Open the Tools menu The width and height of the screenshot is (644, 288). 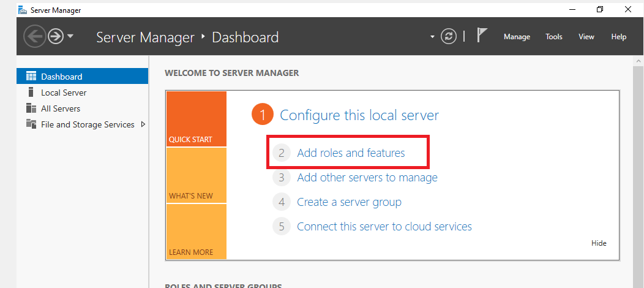point(554,37)
